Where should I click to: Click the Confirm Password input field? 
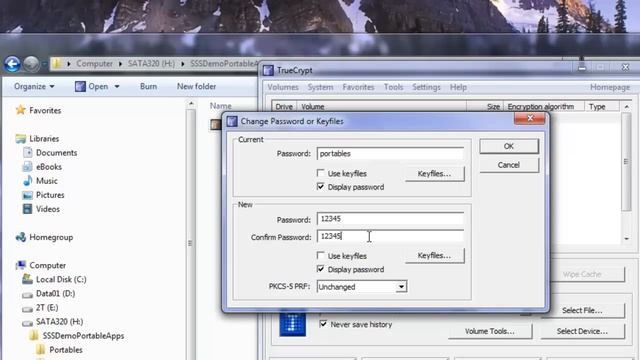point(390,236)
